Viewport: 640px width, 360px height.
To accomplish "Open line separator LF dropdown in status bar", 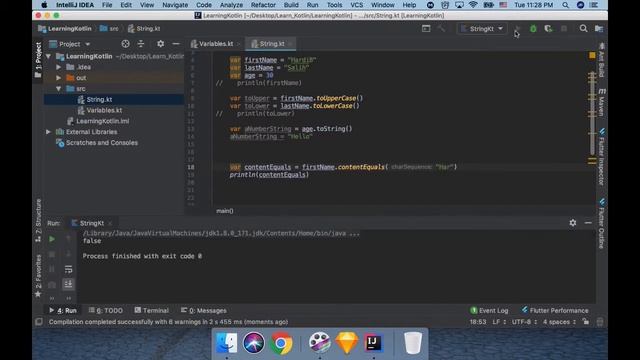I will 499,322.
